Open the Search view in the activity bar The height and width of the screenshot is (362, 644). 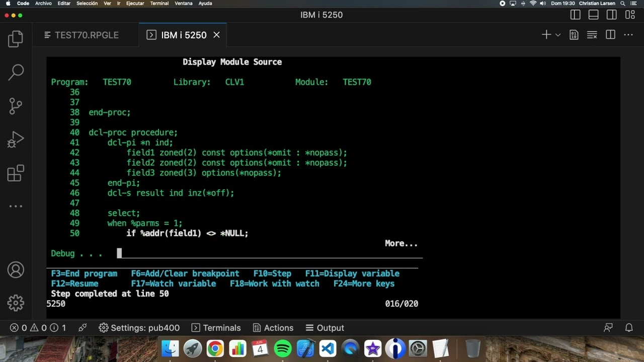(x=16, y=72)
